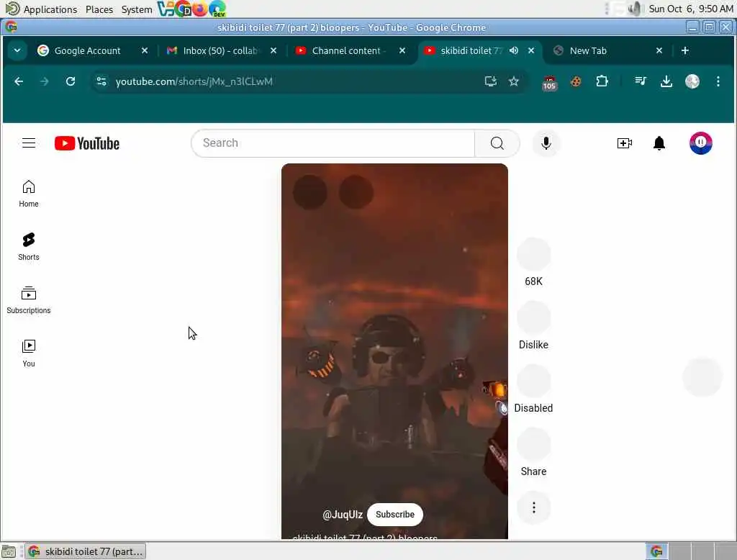Expand the Chrome tab search dropdown

pyautogui.click(x=17, y=50)
